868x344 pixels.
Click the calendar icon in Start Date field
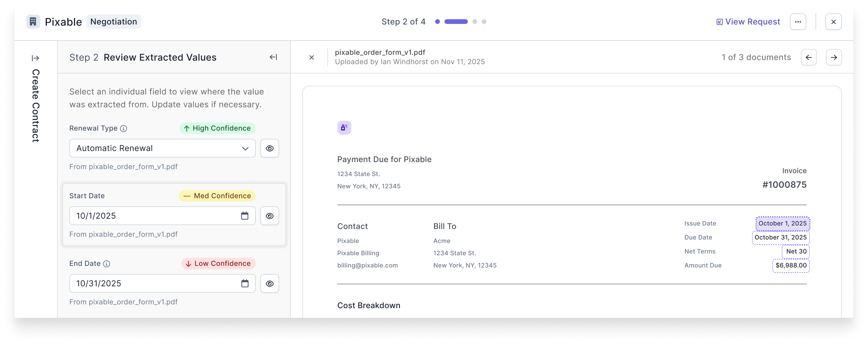coord(245,215)
